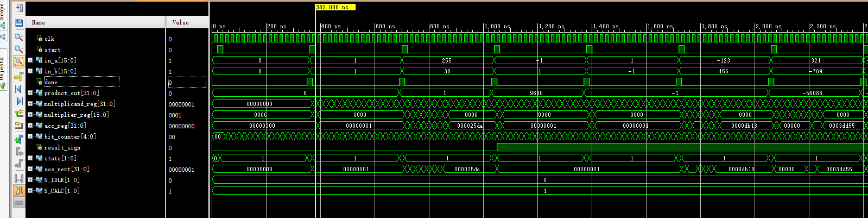Click value 00 of bit_counter
868x218 pixels.
[x=172, y=137]
